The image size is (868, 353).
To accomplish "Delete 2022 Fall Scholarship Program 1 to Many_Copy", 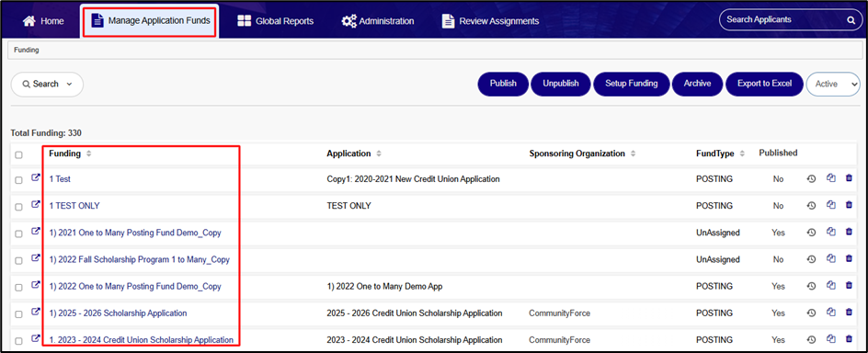I will pos(849,258).
